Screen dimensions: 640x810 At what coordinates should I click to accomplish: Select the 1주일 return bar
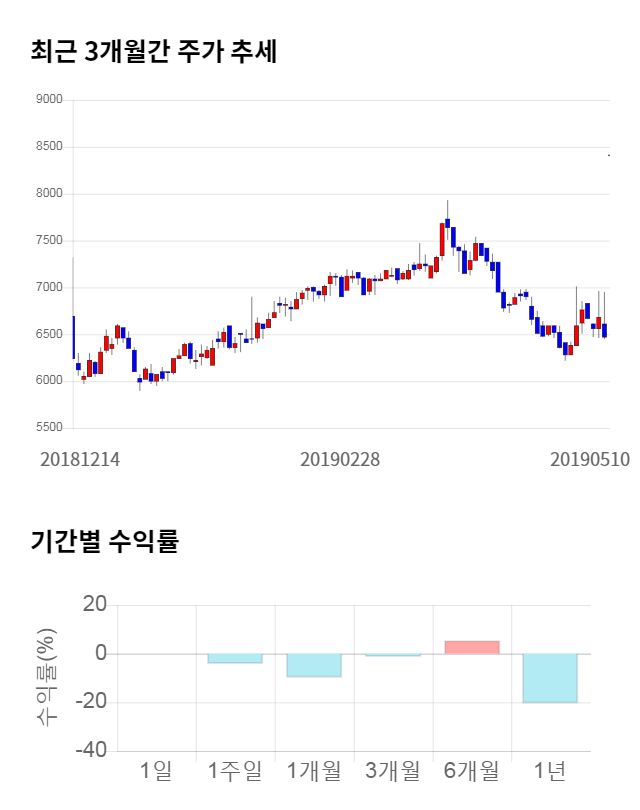[235, 658]
